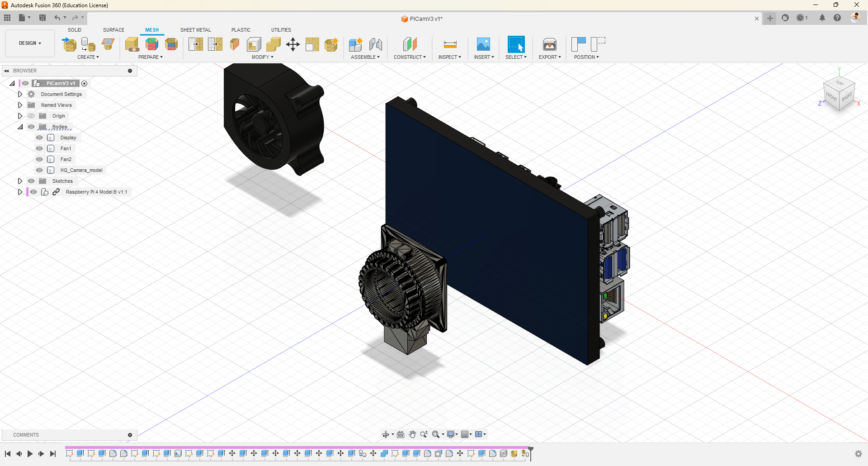Screen dimensions: 868x466
Task: Hide the Display body
Action: [39, 138]
